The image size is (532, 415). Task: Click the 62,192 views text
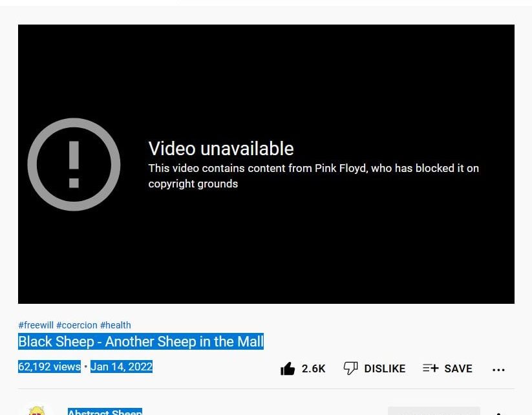[x=49, y=367]
